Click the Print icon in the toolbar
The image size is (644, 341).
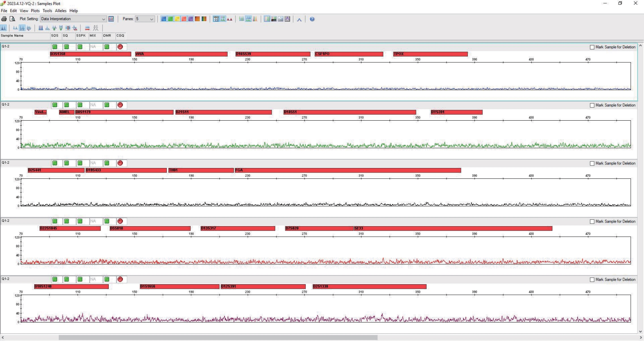4,19
